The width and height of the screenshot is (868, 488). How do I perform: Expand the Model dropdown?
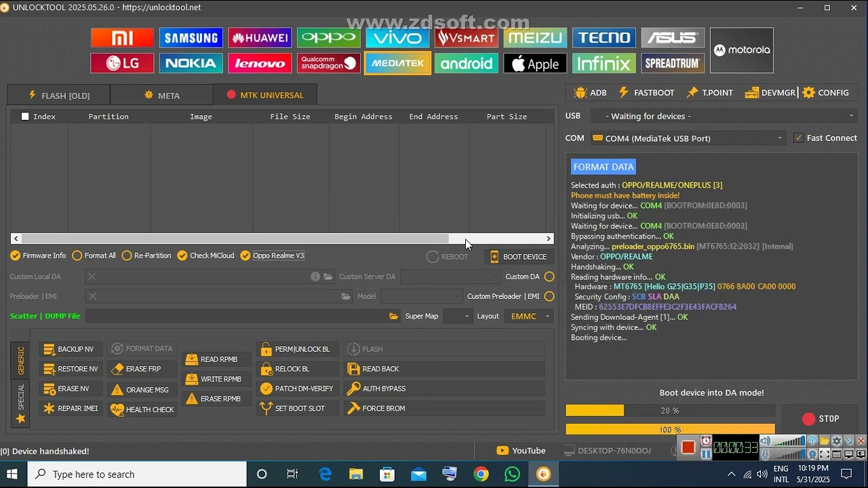pyautogui.click(x=420, y=296)
